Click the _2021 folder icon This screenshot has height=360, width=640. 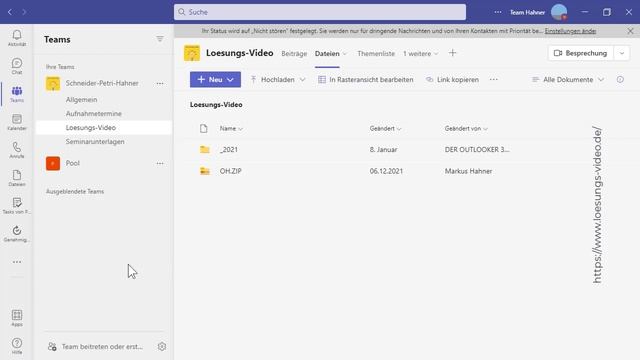pos(204,150)
